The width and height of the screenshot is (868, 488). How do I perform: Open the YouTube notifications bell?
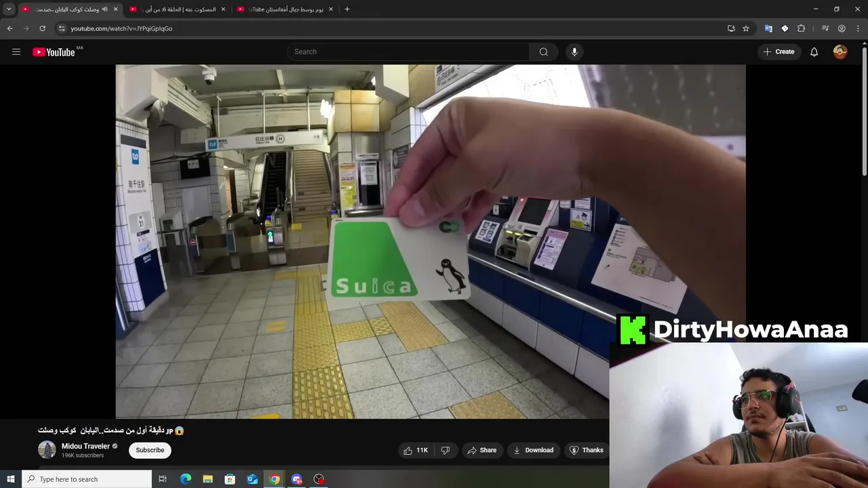click(x=814, y=52)
